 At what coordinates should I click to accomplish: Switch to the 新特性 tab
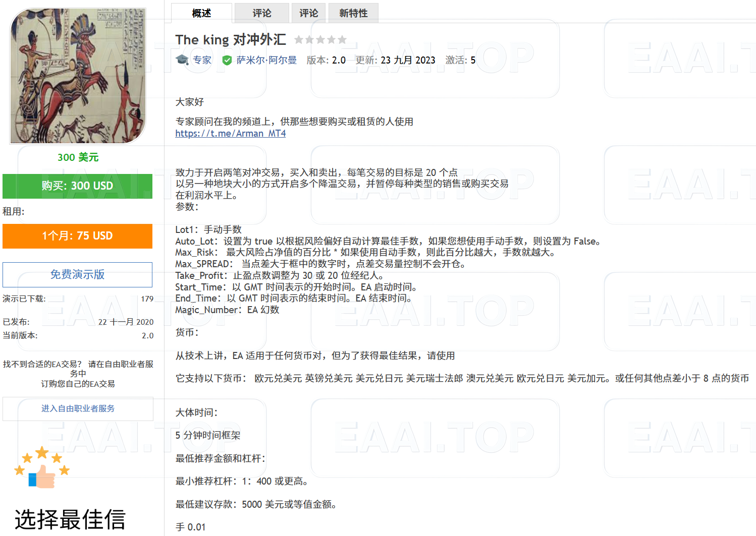click(x=353, y=13)
